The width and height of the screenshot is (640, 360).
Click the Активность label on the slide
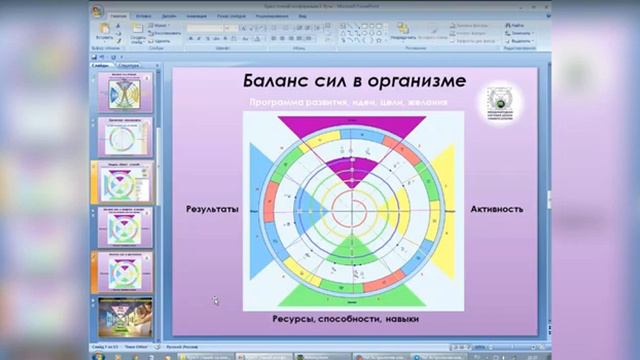[497, 209]
